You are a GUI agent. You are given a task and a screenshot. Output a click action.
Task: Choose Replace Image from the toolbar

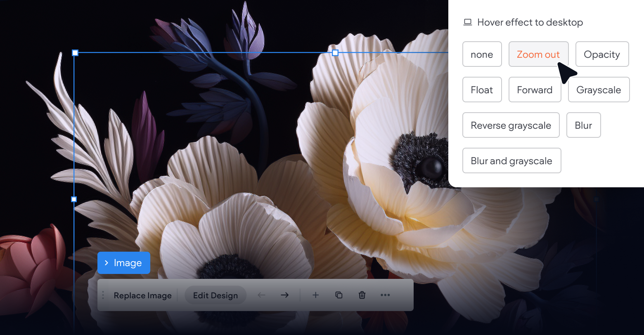(x=142, y=295)
